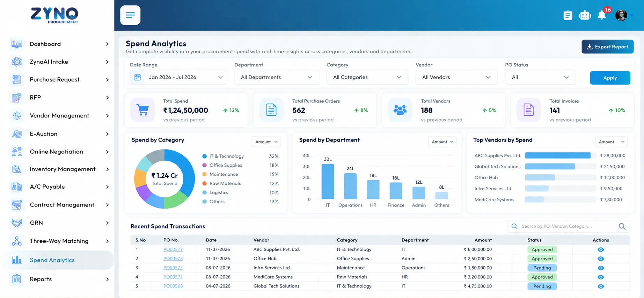Click the A/C Payable sidebar icon
Screen dimensions: 644x298
[17, 187]
